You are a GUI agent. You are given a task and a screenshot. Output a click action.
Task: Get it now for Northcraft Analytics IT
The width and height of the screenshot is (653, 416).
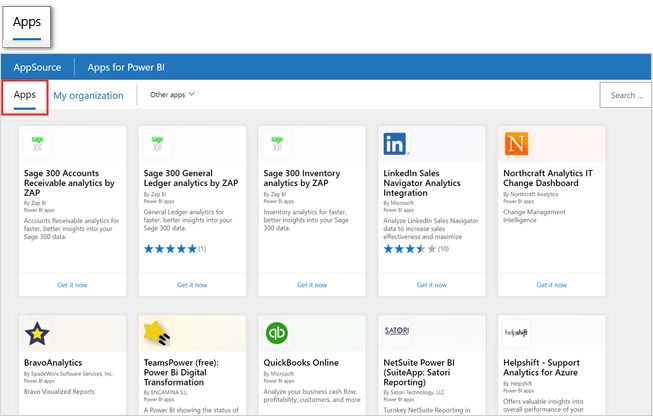coord(551,285)
